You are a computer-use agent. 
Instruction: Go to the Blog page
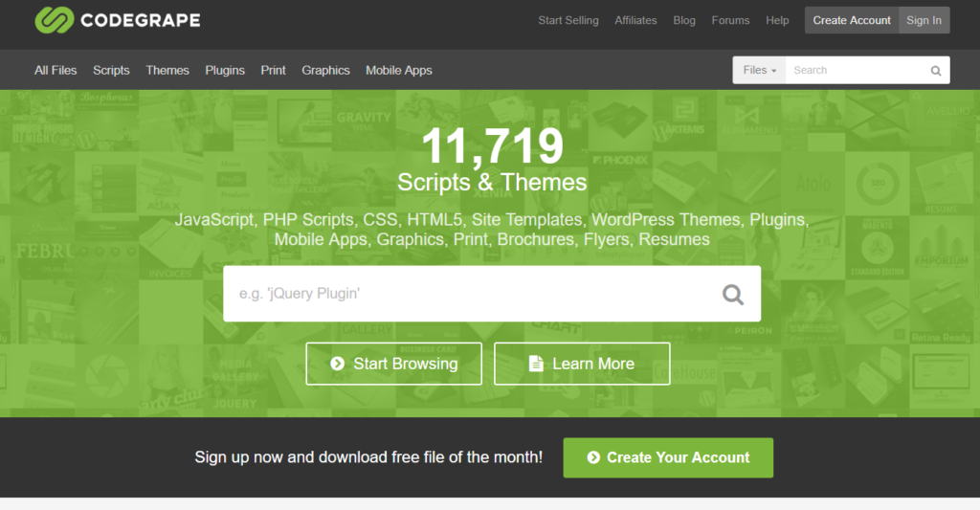pyautogui.click(x=683, y=20)
